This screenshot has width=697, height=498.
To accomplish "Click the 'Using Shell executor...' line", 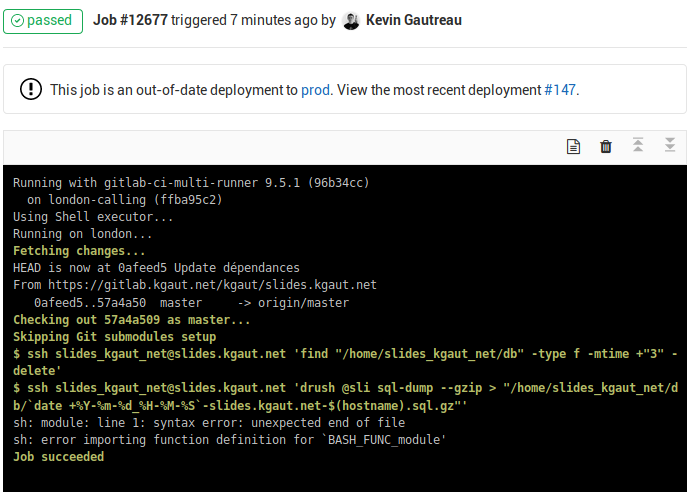I will 93,217.
